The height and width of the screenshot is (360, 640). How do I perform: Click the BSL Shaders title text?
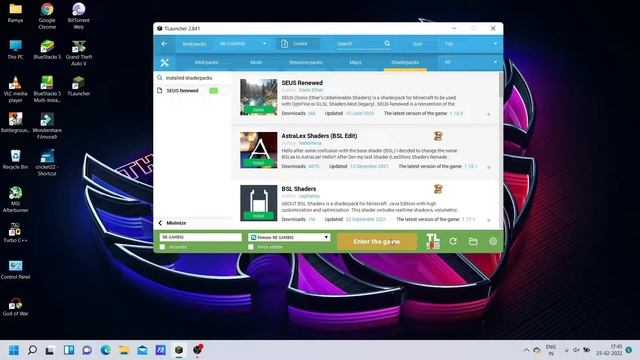coord(299,189)
